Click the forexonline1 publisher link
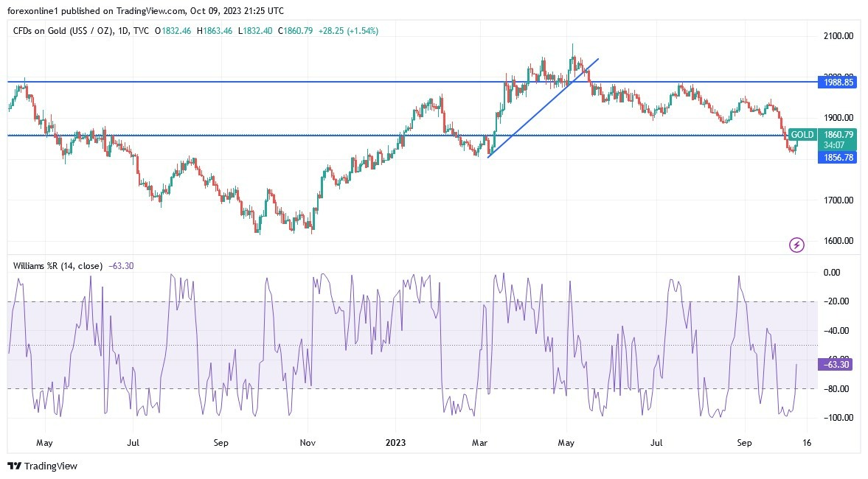The image size is (868, 479). [32, 10]
